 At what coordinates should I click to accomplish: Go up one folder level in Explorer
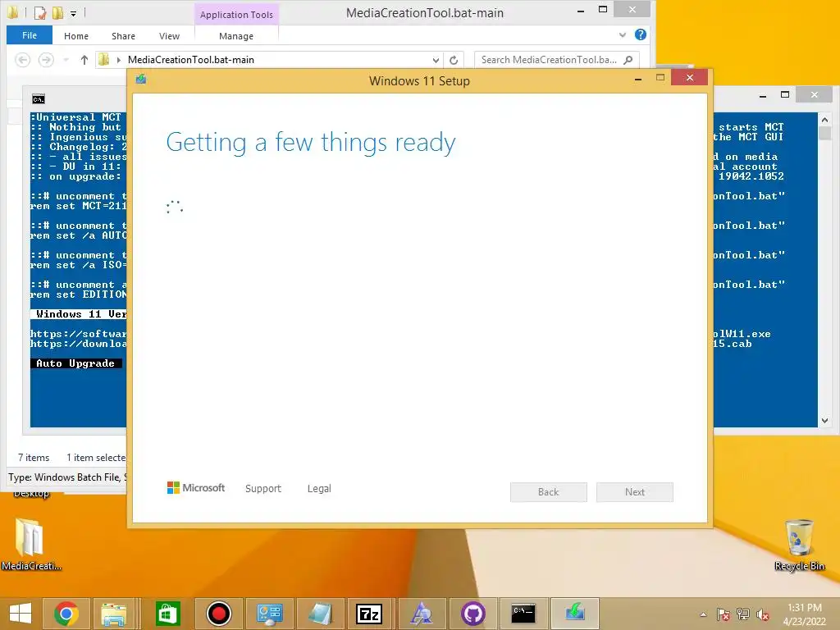click(x=84, y=60)
